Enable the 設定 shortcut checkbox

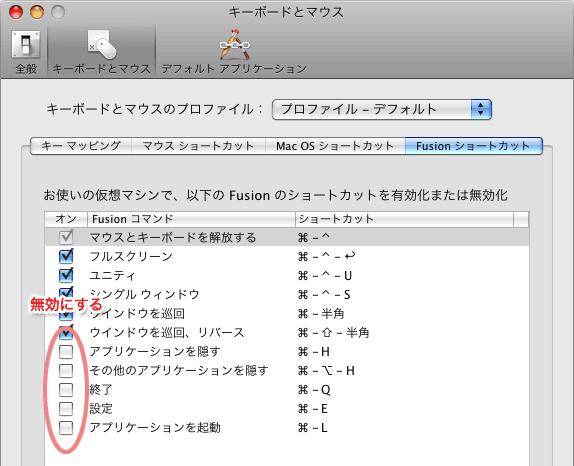(66, 409)
